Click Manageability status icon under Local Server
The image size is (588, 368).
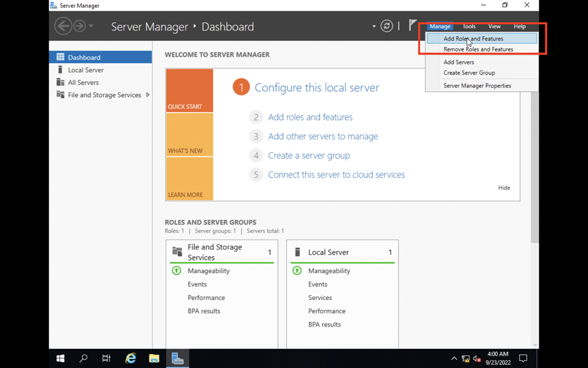pos(297,271)
